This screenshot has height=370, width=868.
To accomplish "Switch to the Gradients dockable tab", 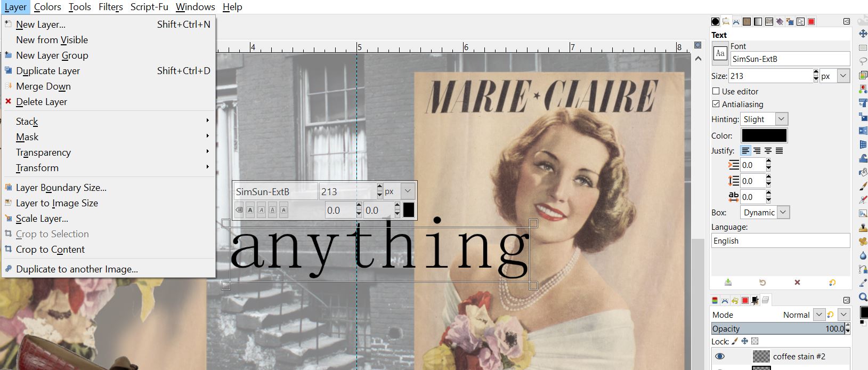I will [757, 21].
